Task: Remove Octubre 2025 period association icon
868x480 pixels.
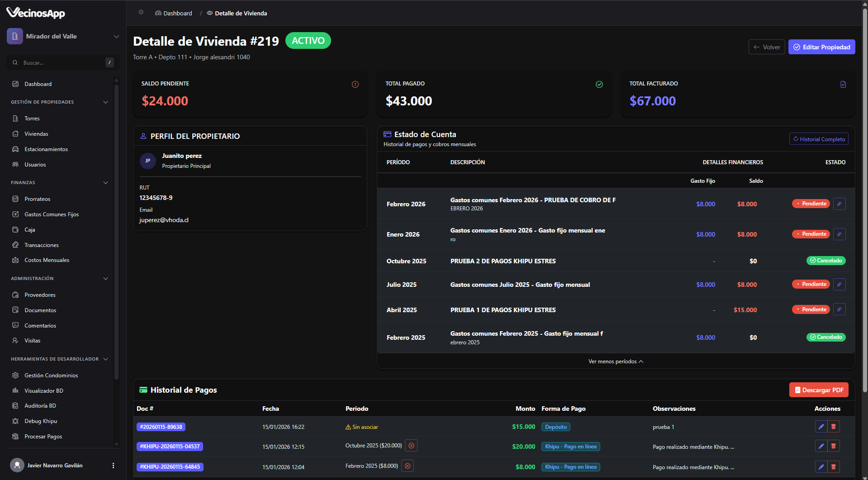Action: click(411, 446)
